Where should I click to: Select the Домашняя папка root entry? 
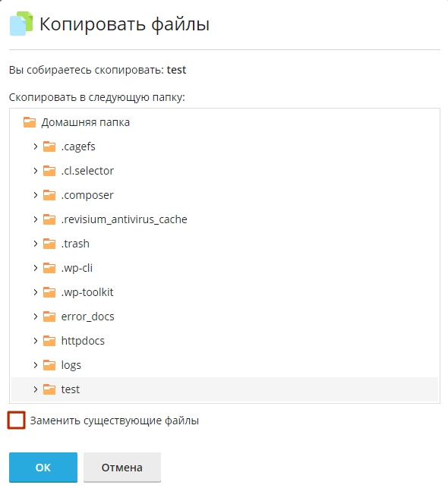click(x=86, y=122)
